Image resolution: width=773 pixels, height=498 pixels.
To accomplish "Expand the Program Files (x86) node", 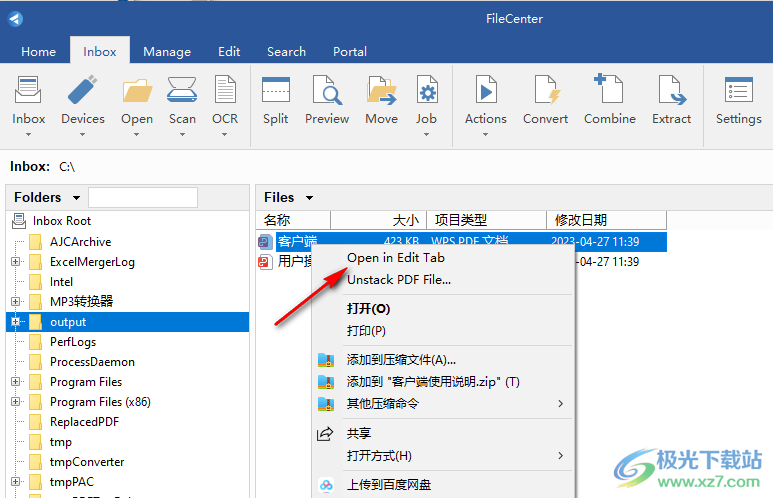I will [15, 402].
